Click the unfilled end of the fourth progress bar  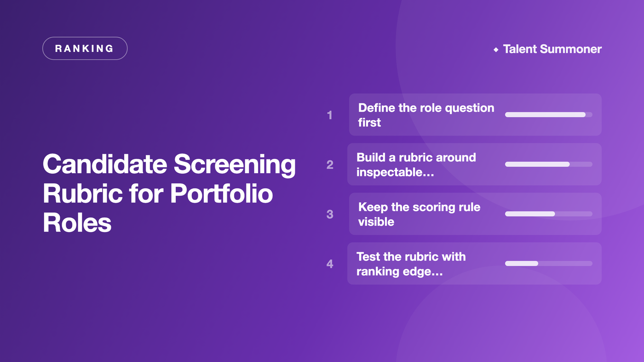coord(565,264)
